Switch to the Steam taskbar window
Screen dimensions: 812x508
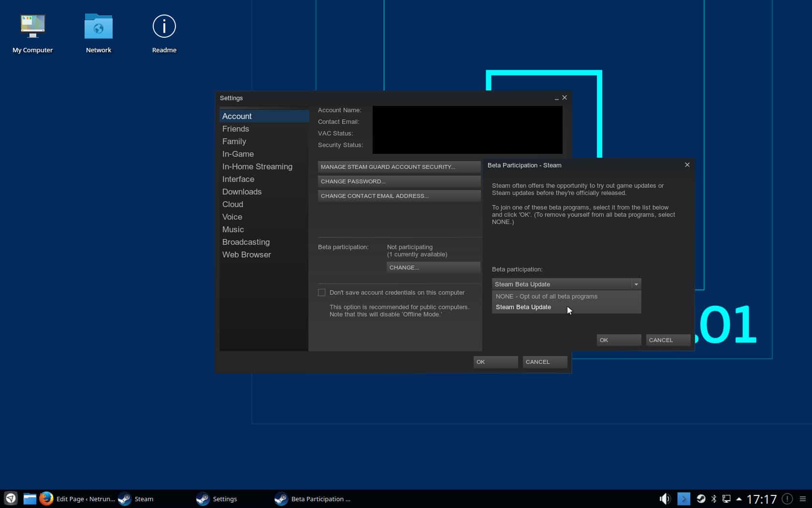pyautogui.click(x=136, y=498)
